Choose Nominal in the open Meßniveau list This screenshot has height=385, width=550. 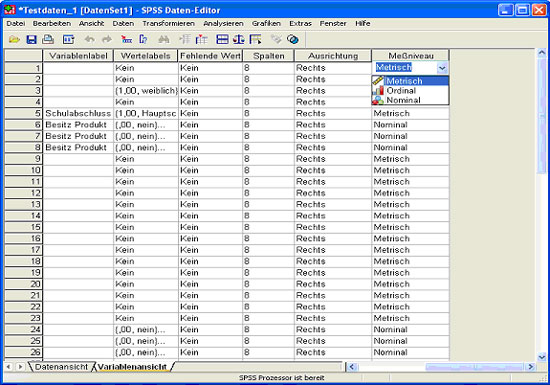point(410,100)
